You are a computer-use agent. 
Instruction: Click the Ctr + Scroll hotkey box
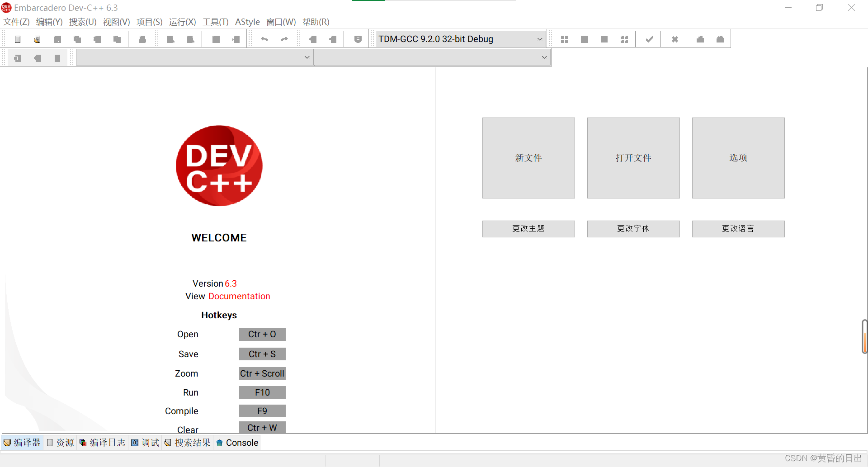[x=262, y=373]
